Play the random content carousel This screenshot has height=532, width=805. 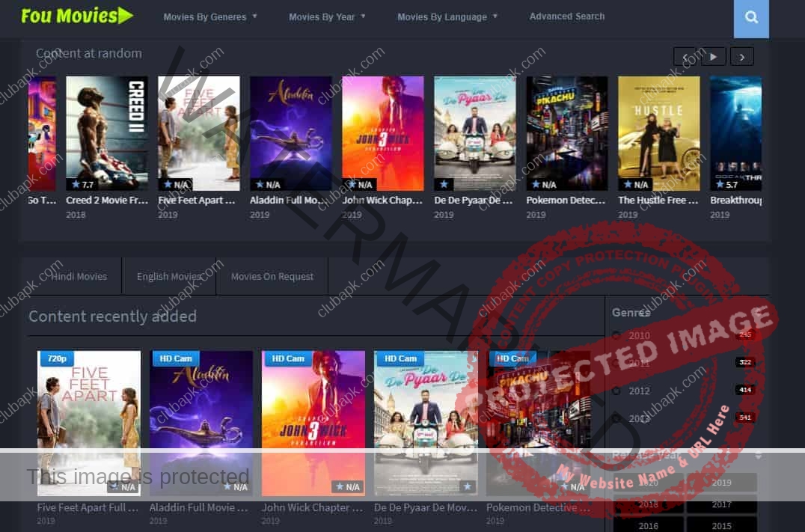[x=714, y=56]
